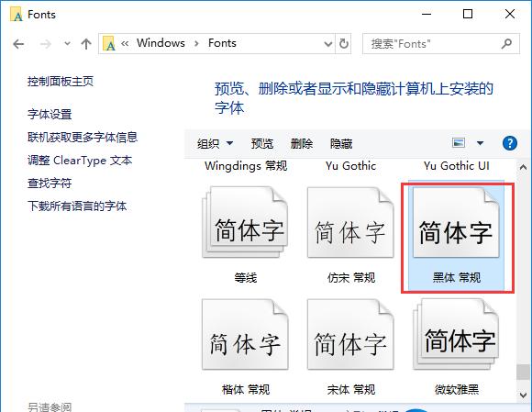This screenshot has height=412, width=532.
Task: Open 下载所有语言的字体 link
Action: 77,206
